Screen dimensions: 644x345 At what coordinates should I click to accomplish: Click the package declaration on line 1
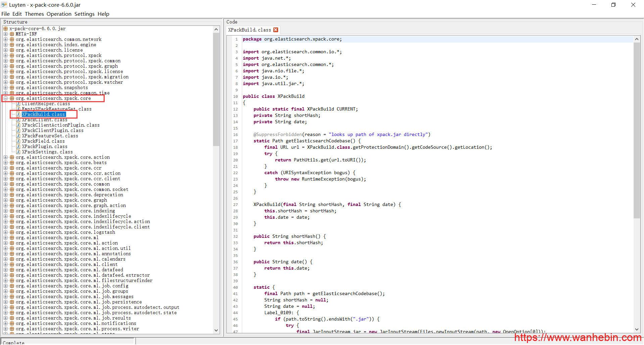click(292, 39)
